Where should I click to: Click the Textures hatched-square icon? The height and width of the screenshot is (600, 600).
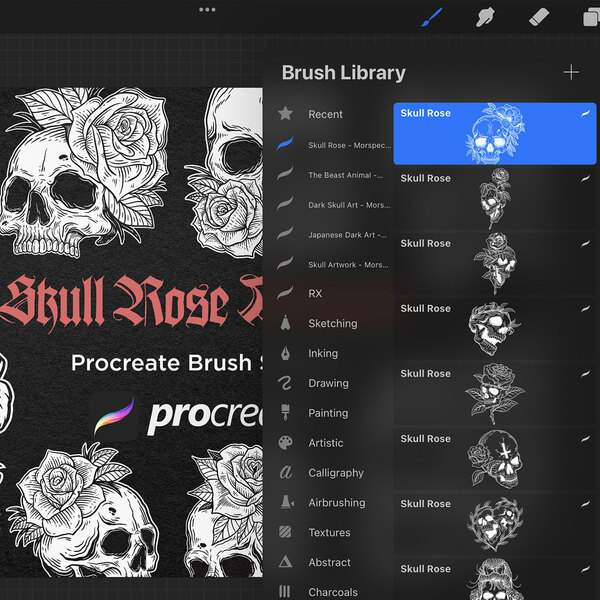pyautogui.click(x=285, y=532)
